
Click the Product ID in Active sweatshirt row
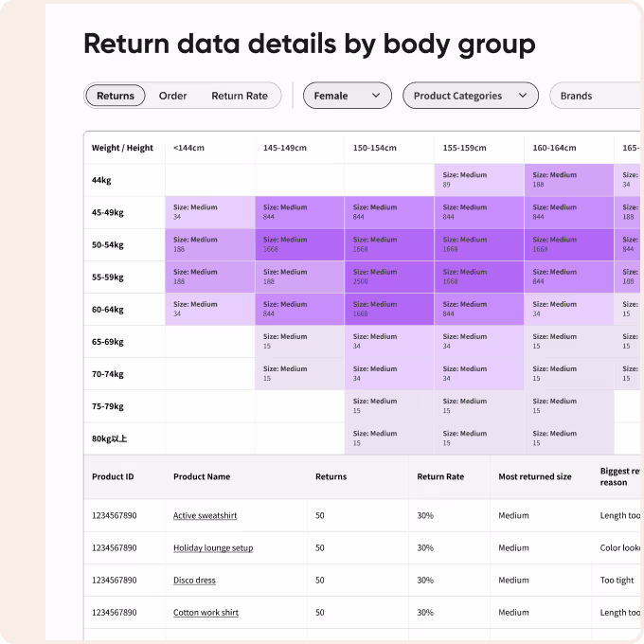(x=115, y=515)
